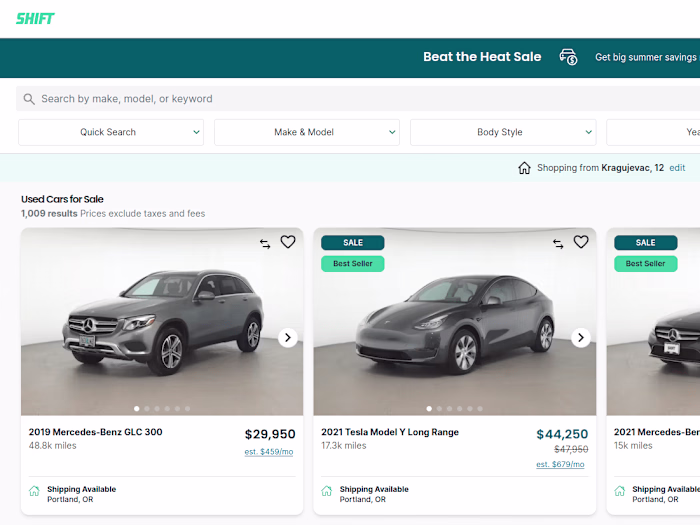Click the Beat the Heat Sale banner
This screenshot has width=700, height=525.
(x=482, y=57)
